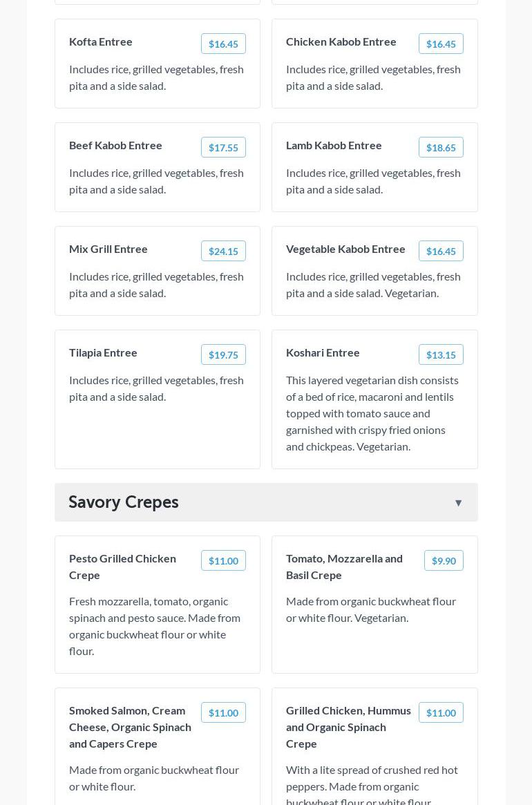Click the Koshari Entree $13.15 price
The width and height of the screenshot is (532, 805).
(441, 354)
